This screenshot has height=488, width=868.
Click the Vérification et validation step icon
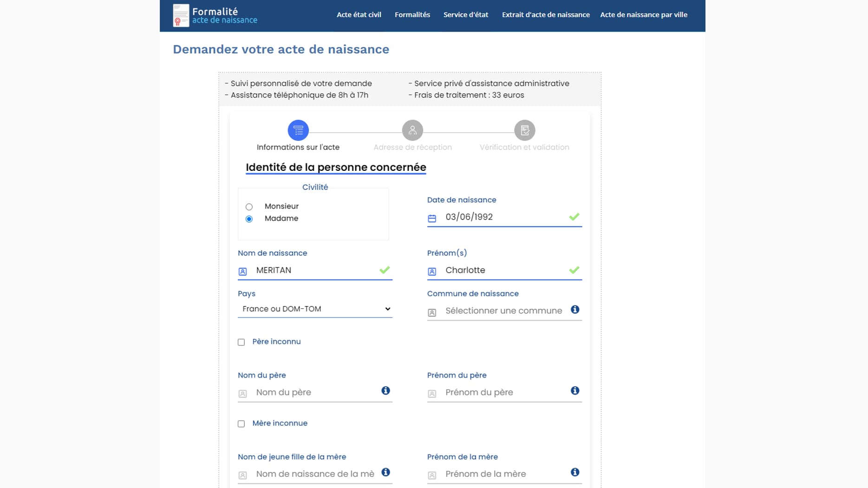525,130
